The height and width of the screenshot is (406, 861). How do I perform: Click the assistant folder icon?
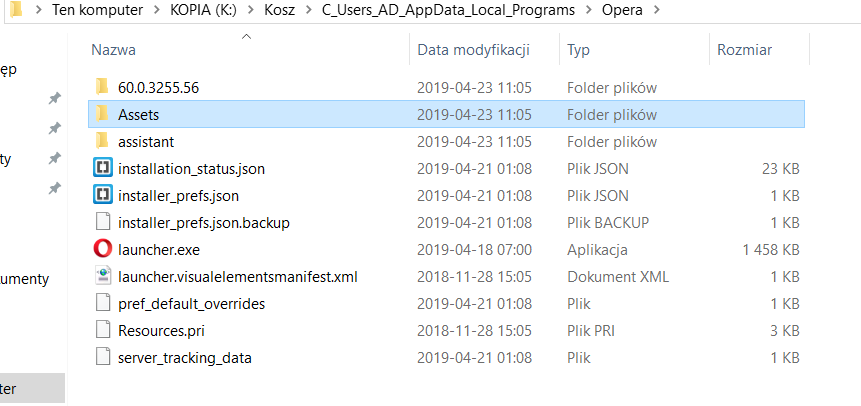click(x=102, y=141)
